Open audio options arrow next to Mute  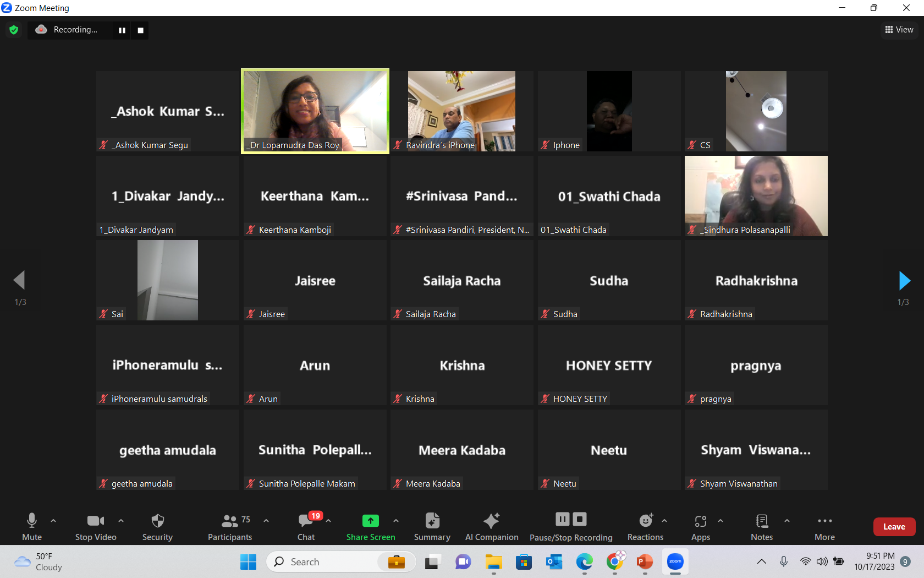click(53, 521)
